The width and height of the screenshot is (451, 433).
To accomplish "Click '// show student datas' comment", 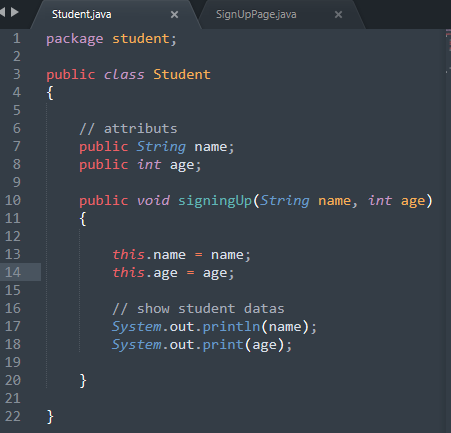I will pyautogui.click(x=198, y=309).
